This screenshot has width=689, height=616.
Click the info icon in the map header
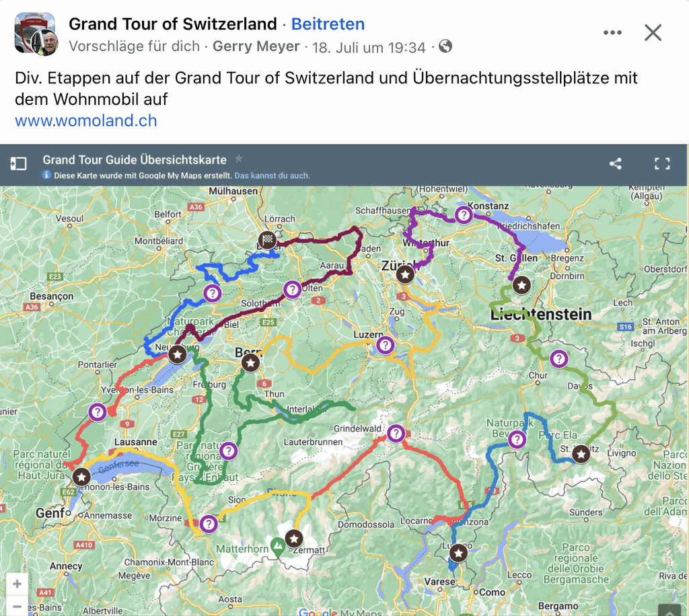point(46,176)
